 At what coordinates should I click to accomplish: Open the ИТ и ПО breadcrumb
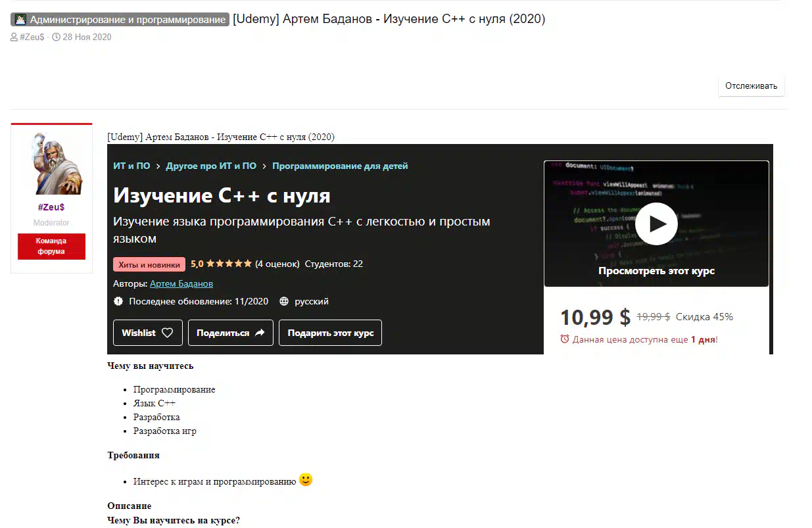coord(131,166)
